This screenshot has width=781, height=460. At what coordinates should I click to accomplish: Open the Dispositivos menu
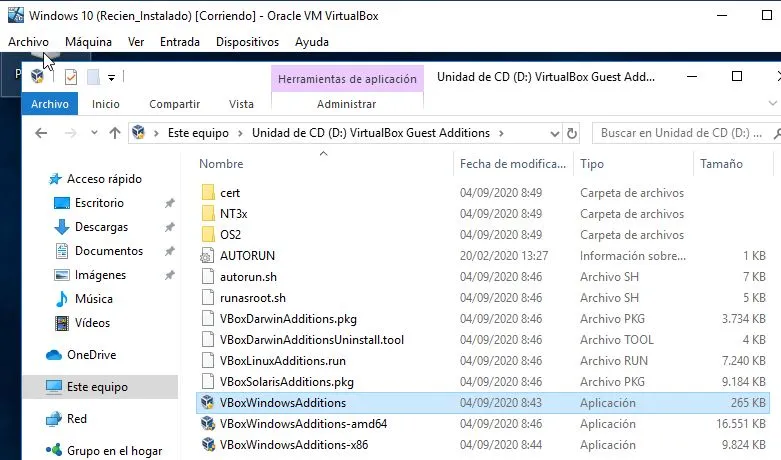coord(247,42)
